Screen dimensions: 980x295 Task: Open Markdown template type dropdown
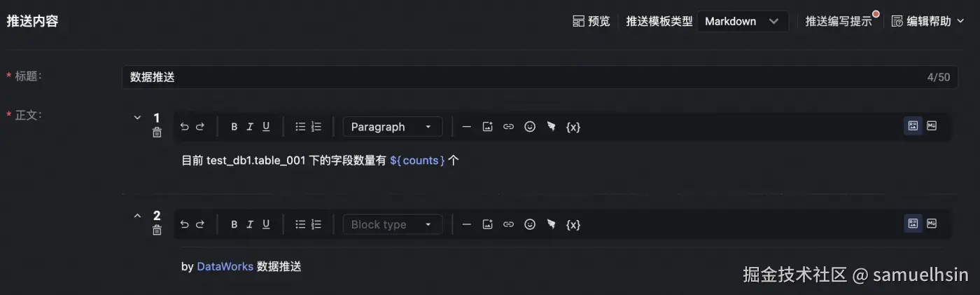742,21
